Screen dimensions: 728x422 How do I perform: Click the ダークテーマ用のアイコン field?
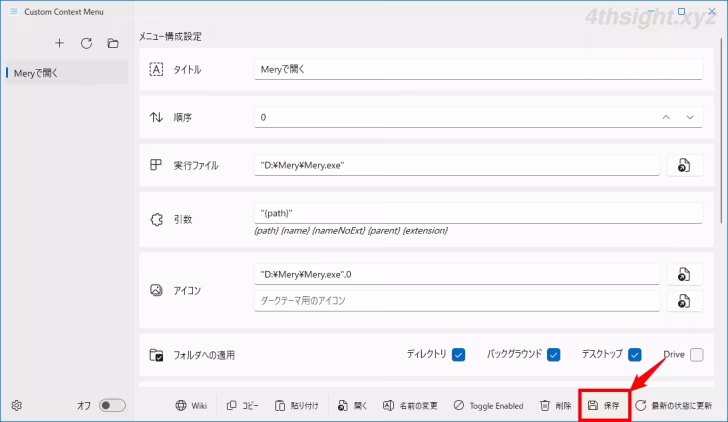pyautogui.click(x=457, y=301)
